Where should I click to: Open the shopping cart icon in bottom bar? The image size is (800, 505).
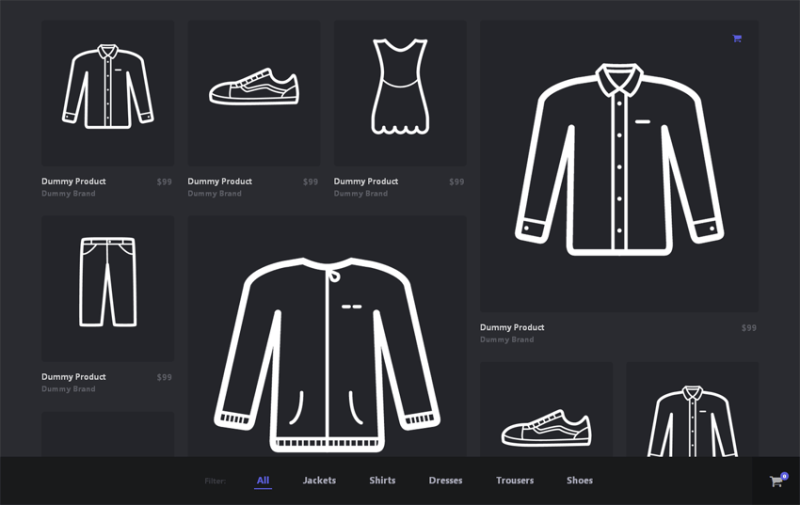click(x=775, y=481)
